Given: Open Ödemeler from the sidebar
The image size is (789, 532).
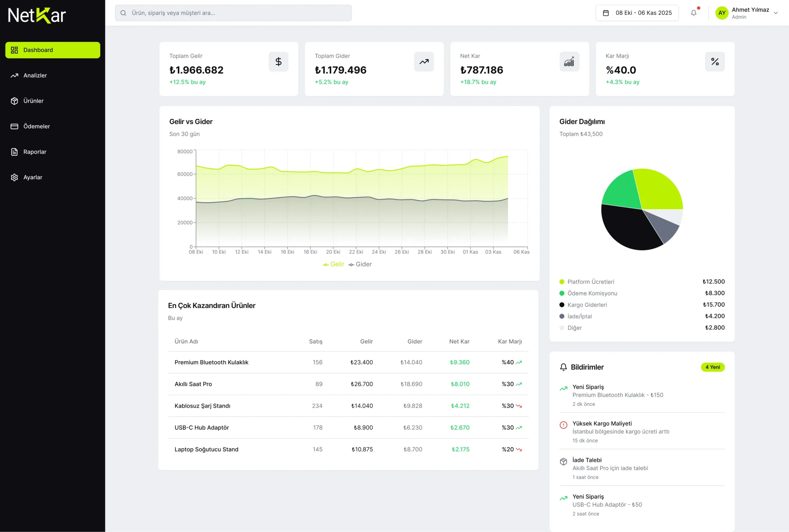Looking at the screenshot, I should pos(36,126).
